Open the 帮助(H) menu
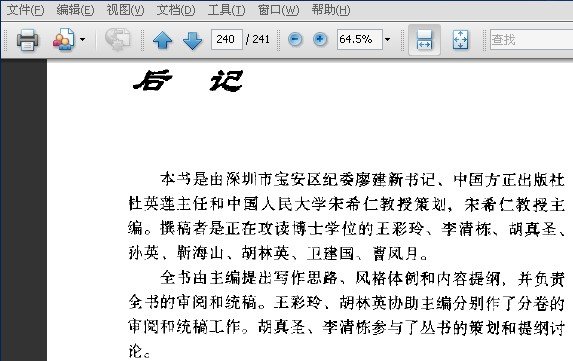 point(331,10)
